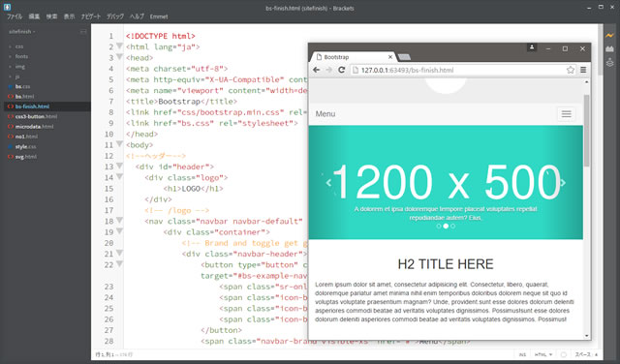This screenshot has height=364, width=620.
Task: Click the space indent setting in the status bar
Action: pos(586,355)
